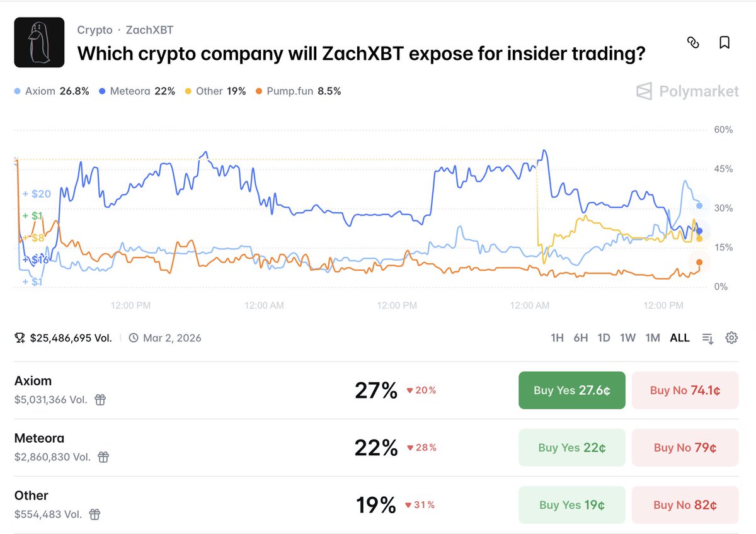Select the 1H time range
756x534 pixels.
tap(557, 338)
